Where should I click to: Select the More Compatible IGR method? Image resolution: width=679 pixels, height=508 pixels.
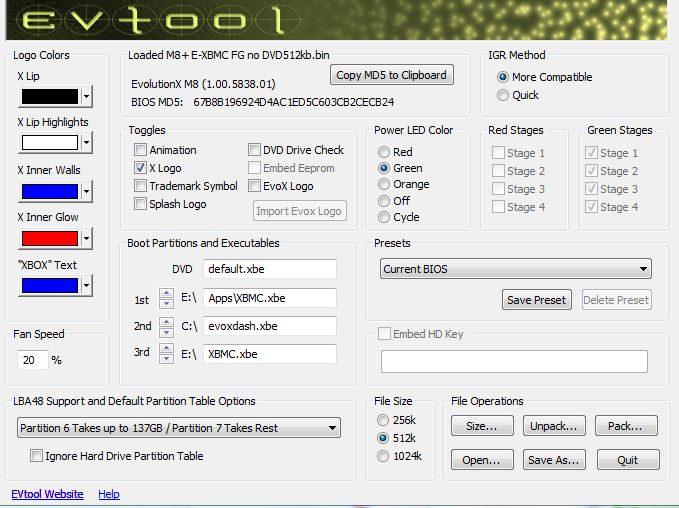(x=502, y=77)
